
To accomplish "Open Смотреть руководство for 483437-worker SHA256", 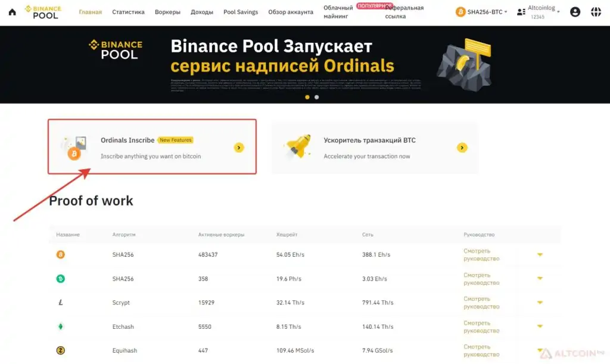I will (x=481, y=255).
